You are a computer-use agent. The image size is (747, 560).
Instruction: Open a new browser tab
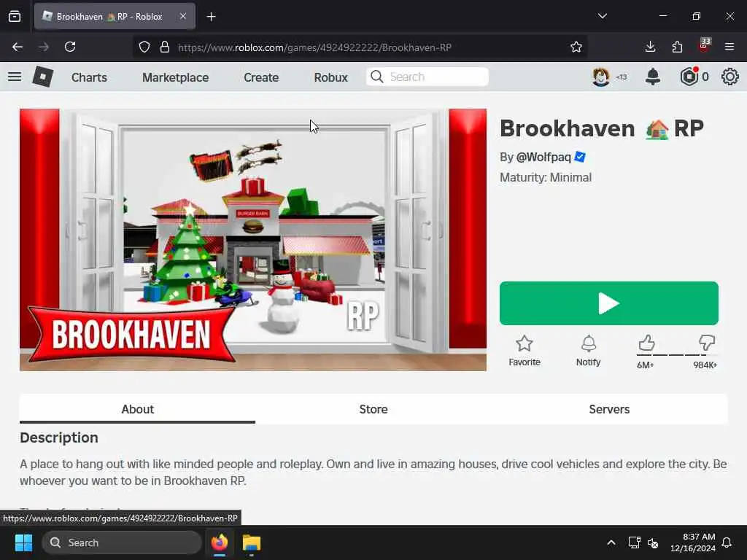click(211, 17)
